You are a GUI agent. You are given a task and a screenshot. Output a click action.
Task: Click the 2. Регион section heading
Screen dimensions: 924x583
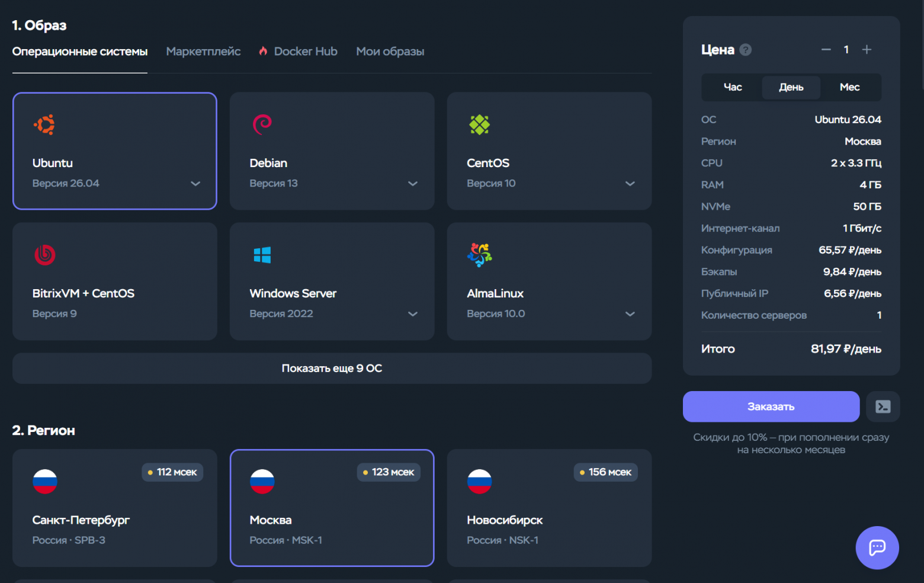point(44,431)
